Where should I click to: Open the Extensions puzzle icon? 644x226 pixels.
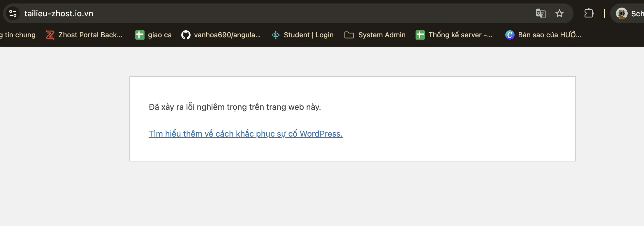(x=589, y=13)
